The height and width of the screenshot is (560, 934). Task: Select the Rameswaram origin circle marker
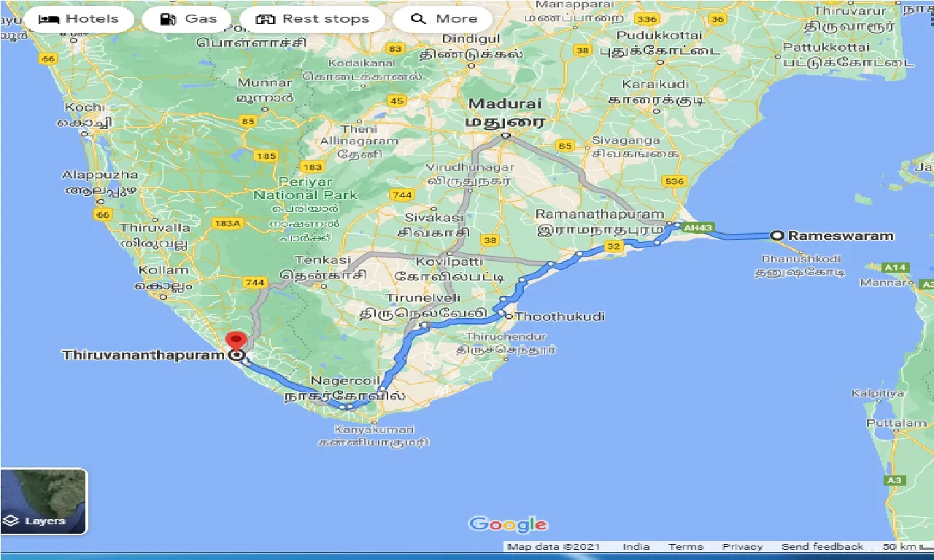(x=777, y=236)
